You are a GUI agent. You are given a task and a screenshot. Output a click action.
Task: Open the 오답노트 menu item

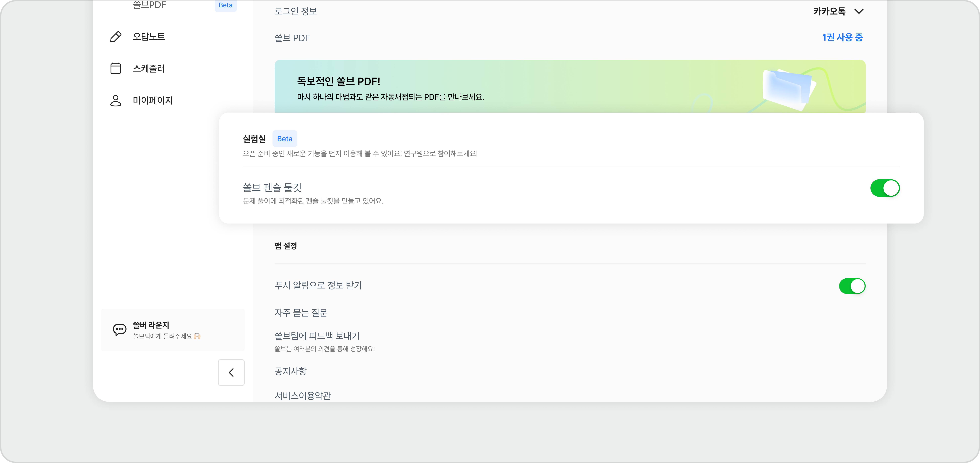(149, 37)
